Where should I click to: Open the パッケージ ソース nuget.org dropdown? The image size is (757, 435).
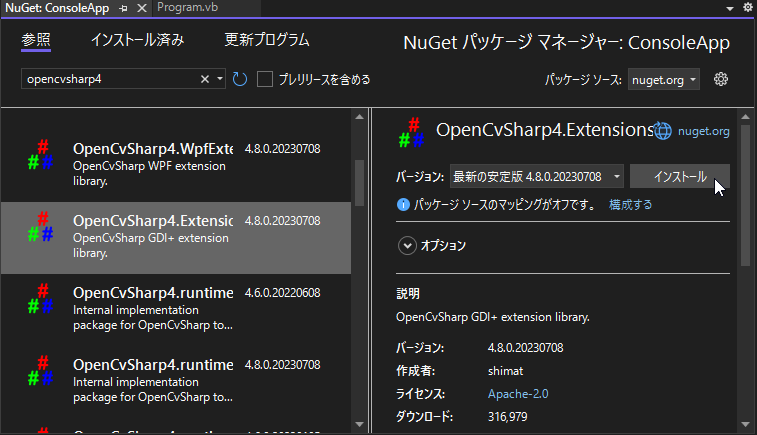coord(663,79)
